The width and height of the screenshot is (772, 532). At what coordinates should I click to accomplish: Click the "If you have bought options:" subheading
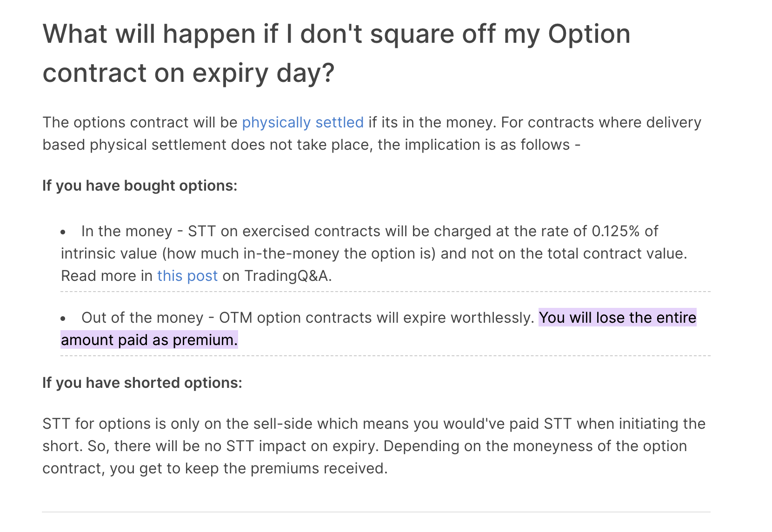click(x=140, y=186)
